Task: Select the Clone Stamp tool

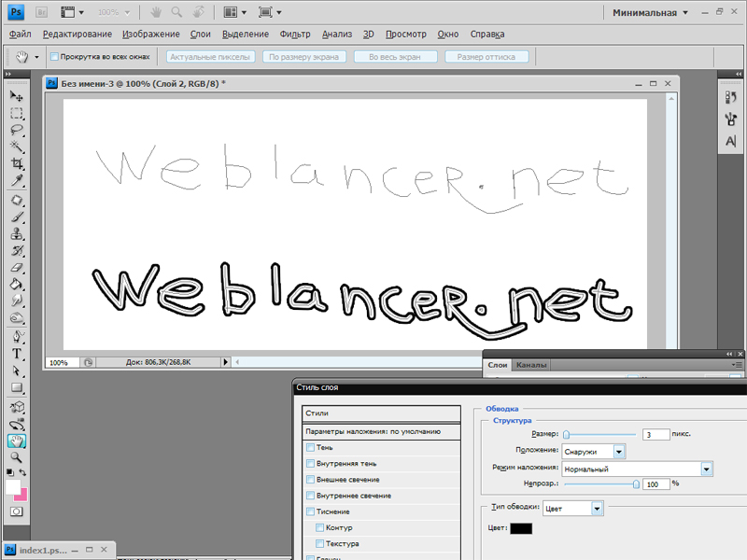Action: coord(17,234)
